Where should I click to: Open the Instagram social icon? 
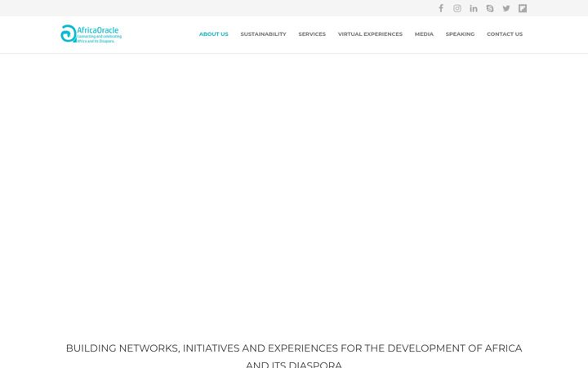click(457, 8)
